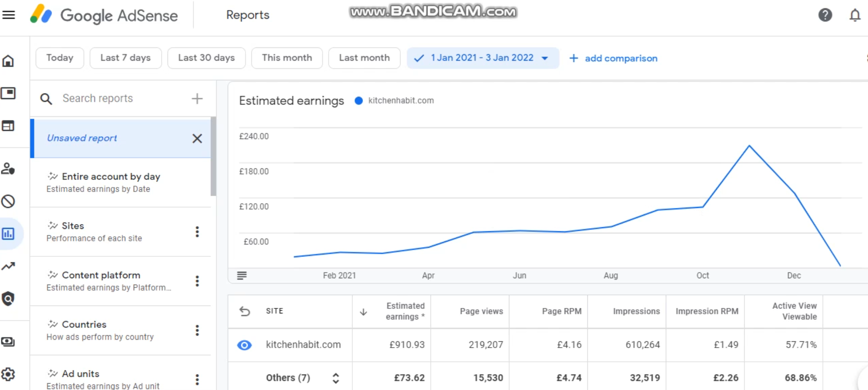Select the Last 7 days filter
The image size is (868, 390).
pyautogui.click(x=125, y=58)
